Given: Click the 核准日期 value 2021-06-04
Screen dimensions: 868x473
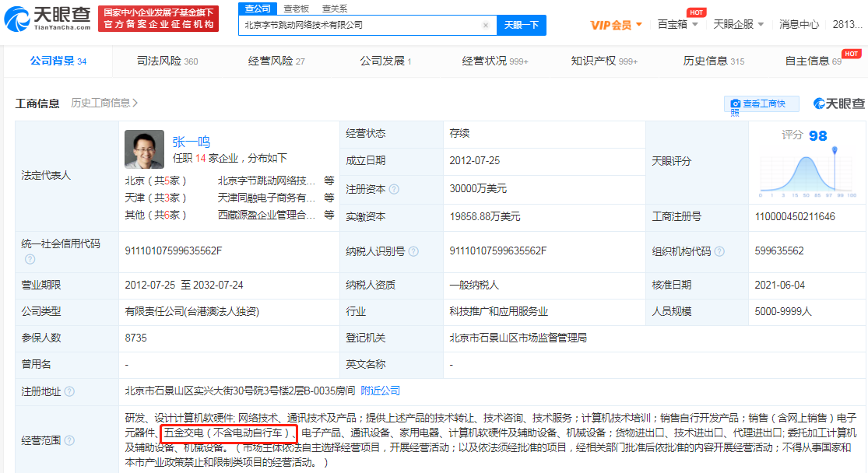Looking at the screenshot, I should (779, 286).
